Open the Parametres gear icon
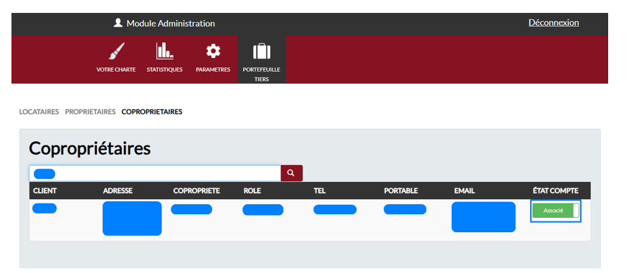644x273 pixels. (213, 52)
